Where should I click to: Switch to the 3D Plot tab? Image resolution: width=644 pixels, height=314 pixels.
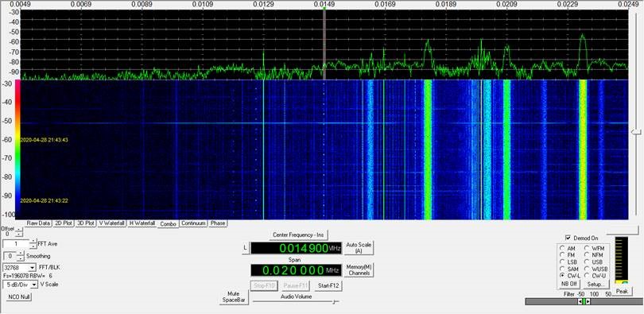pos(86,223)
